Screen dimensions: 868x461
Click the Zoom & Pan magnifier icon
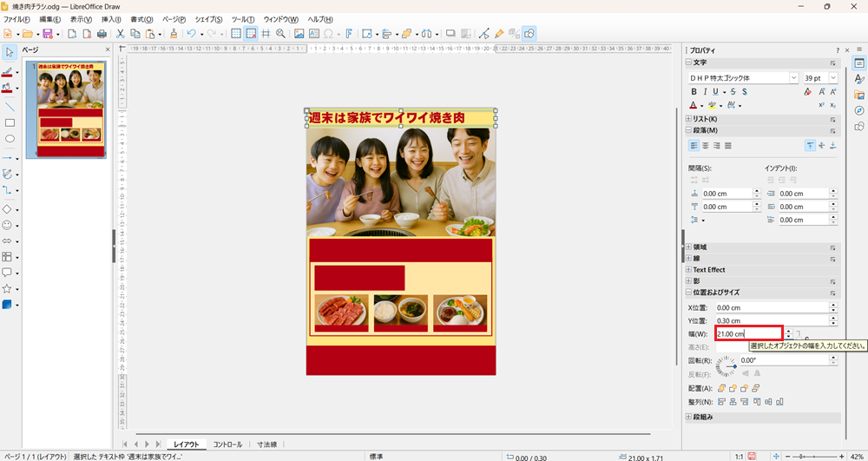point(280,34)
